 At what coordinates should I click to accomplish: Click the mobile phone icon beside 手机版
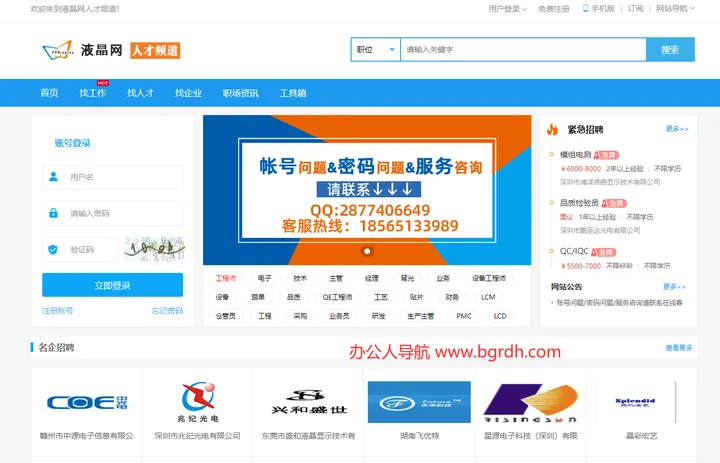[x=585, y=8]
